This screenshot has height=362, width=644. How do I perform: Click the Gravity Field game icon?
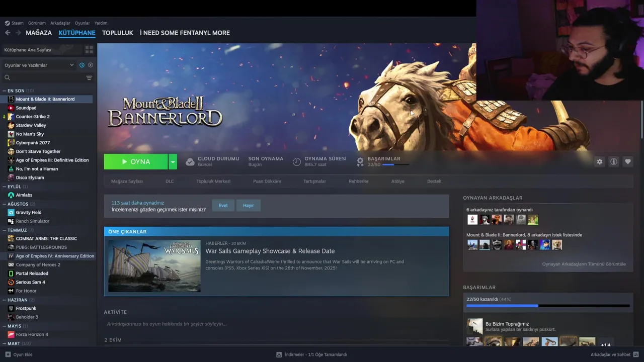(11, 212)
